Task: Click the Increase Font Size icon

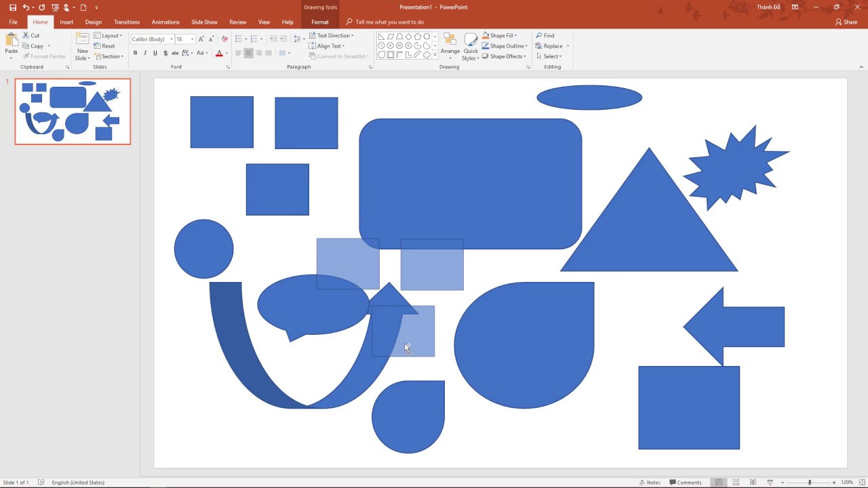Action: 201,39
